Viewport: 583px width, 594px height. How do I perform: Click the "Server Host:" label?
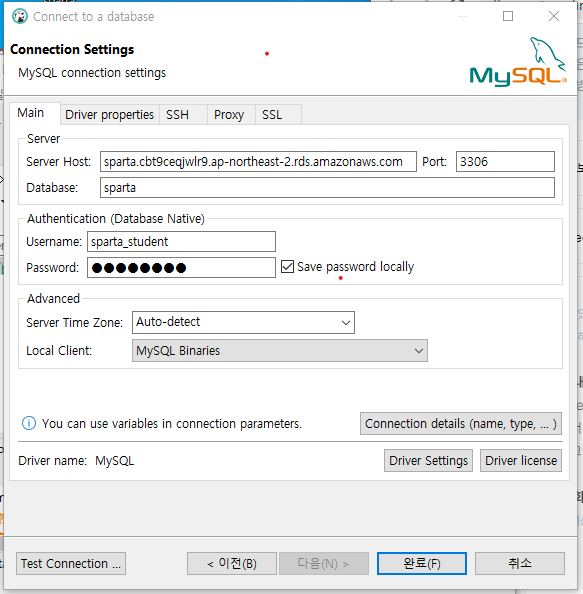(x=58, y=162)
